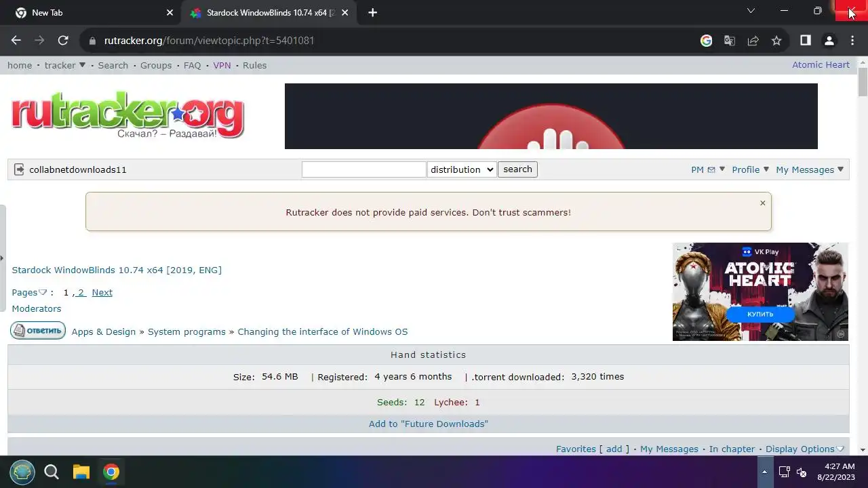
Task: Show hidden system tray icons
Action: pos(764,472)
